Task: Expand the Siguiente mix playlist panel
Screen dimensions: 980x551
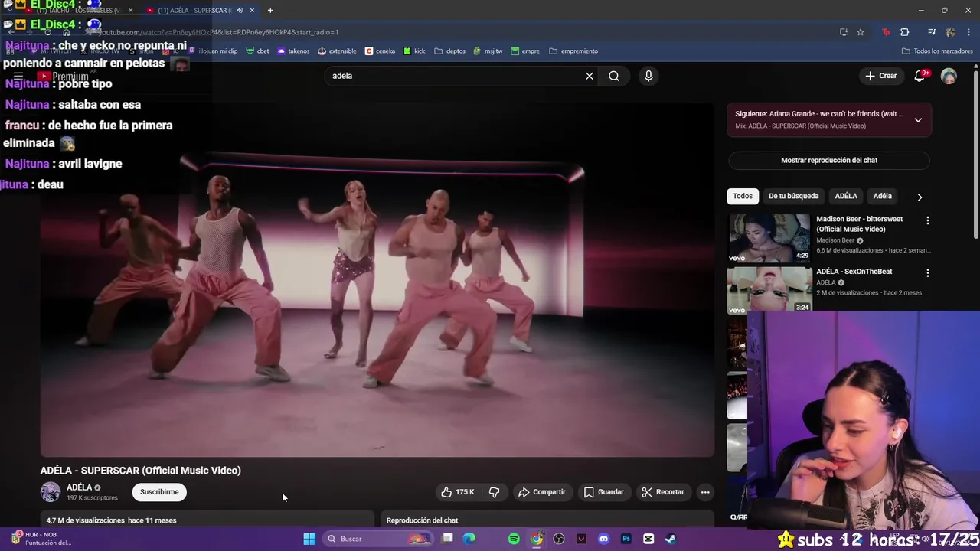Action: point(918,120)
